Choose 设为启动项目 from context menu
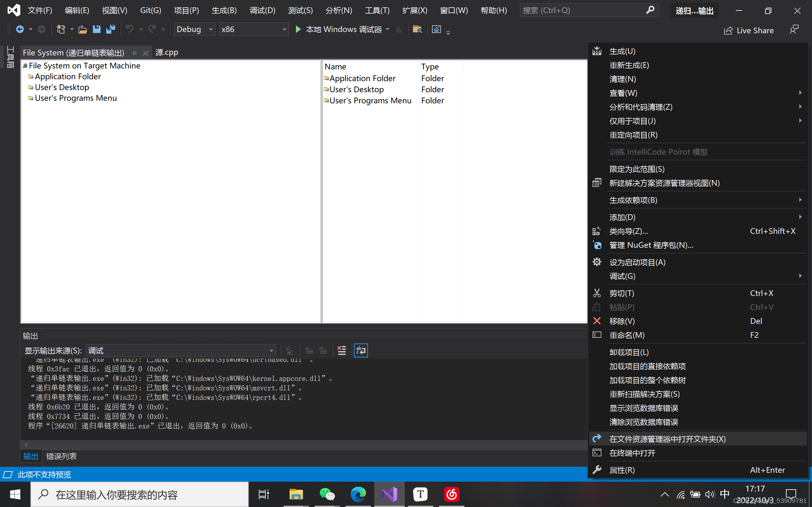 coord(637,262)
